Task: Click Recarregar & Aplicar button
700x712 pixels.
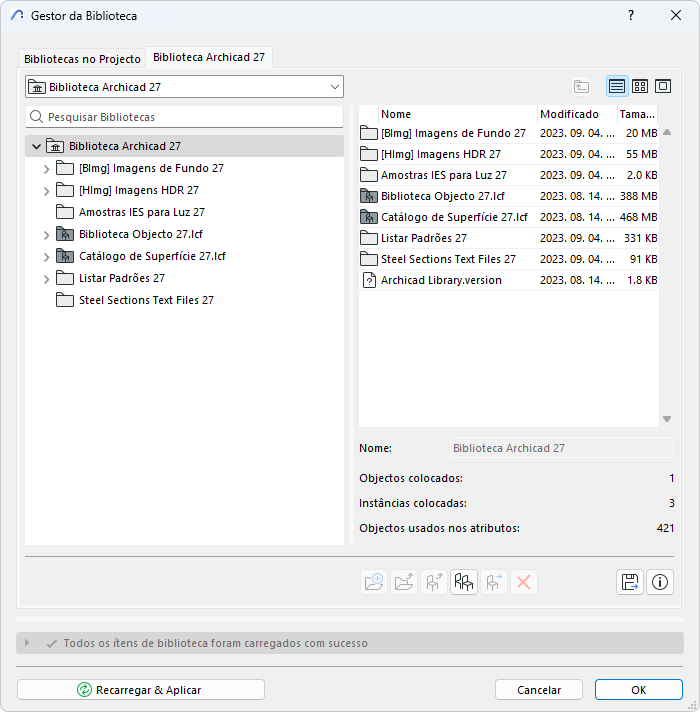Action: (141, 690)
